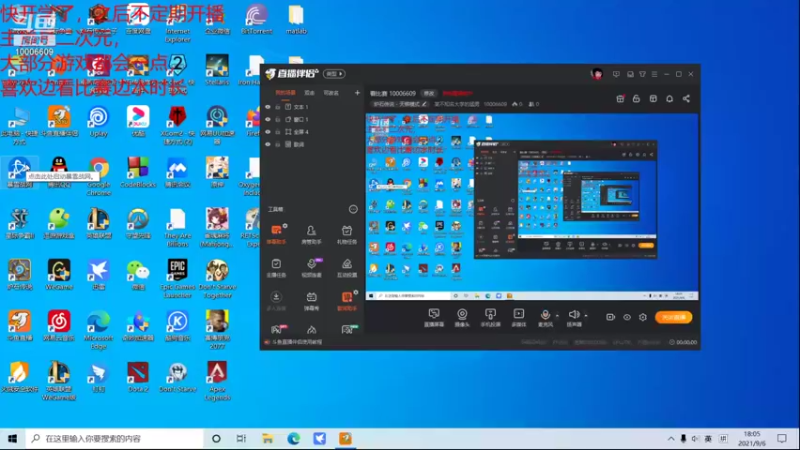Toggle eye visibility for the 全屏 4 source

tap(268, 132)
